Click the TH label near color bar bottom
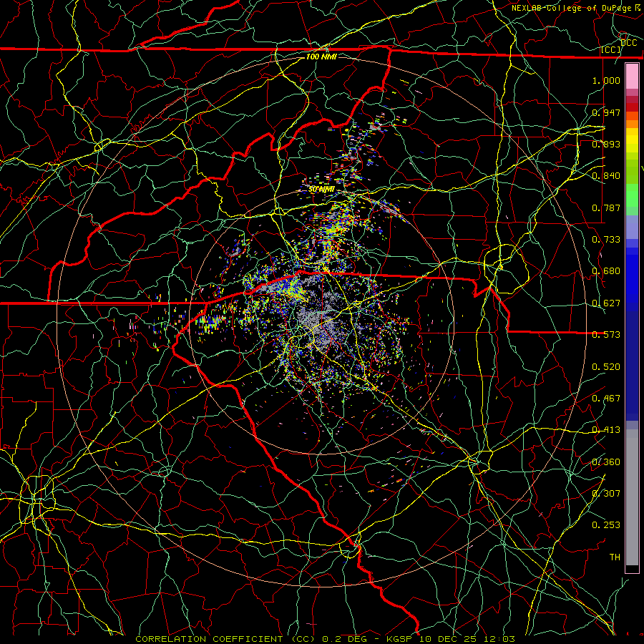Image resolution: width=644 pixels, height=644 pixels. [615, 557]
